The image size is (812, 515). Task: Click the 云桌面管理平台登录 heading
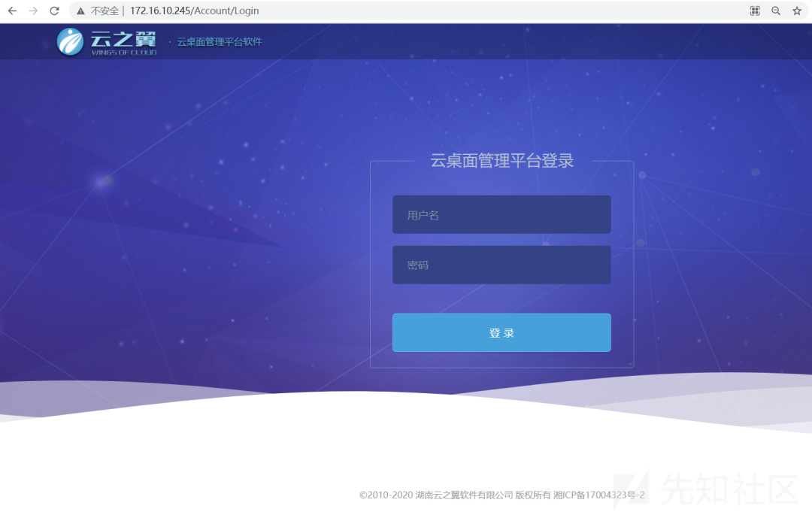coord(501,160)
